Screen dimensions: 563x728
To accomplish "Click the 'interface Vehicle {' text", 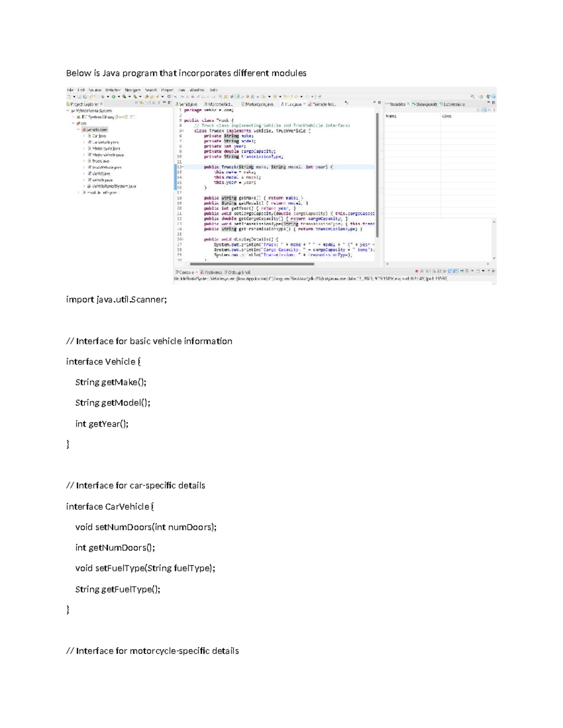I will tap(104, 362).
